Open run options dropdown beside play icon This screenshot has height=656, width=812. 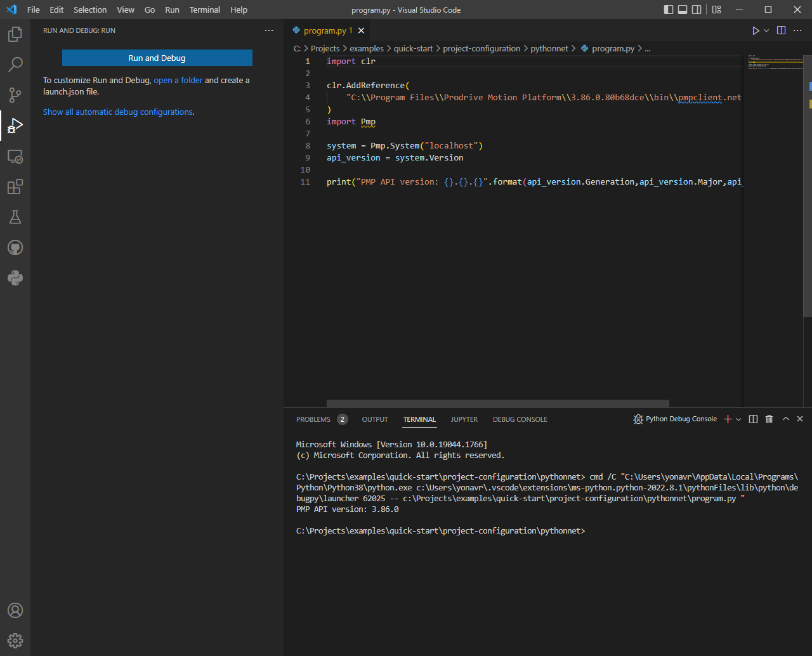[x=766, y=30]
